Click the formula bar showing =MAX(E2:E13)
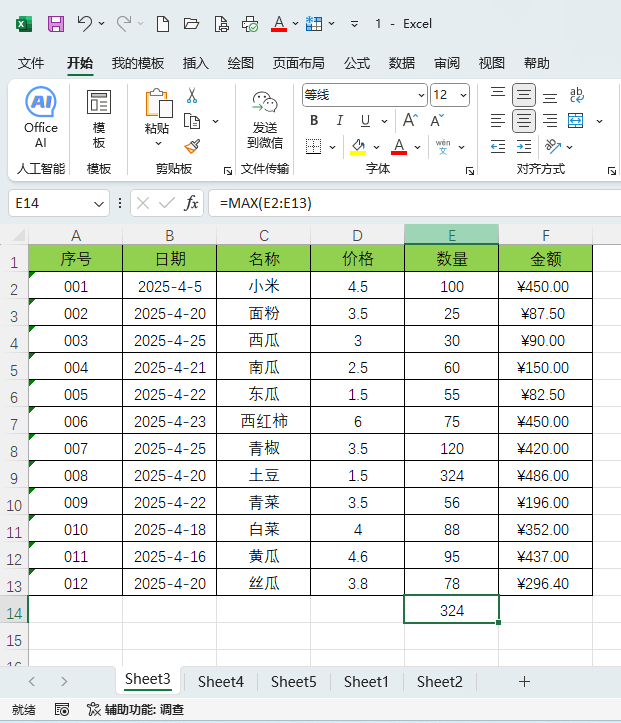Image resolution: width=621 pixels, height=723 pixels. pyautogui.click(x=414, y=203)
